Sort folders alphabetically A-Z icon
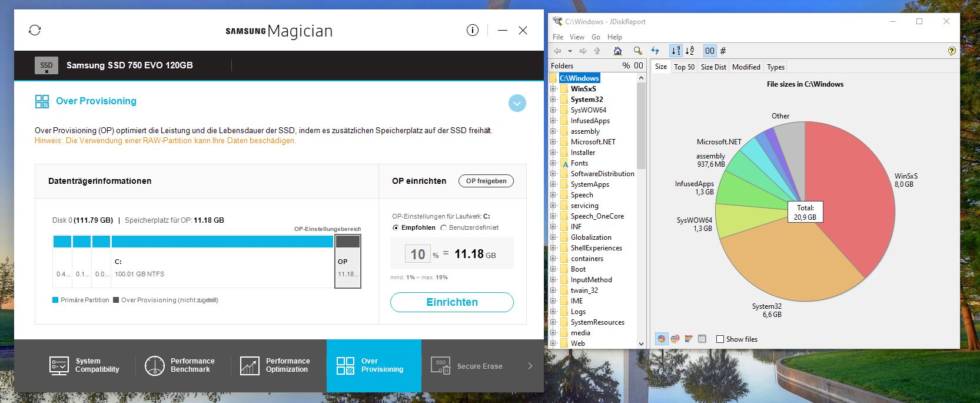Screen dimensions: 980x403 click(690, 51)
